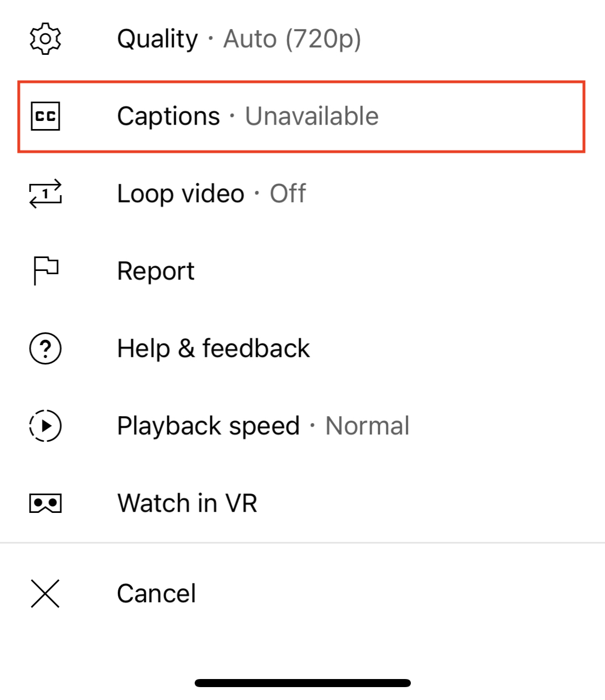Tap the VR headset icon
Viewport: 605px width, 700px height.
(45, 503)
